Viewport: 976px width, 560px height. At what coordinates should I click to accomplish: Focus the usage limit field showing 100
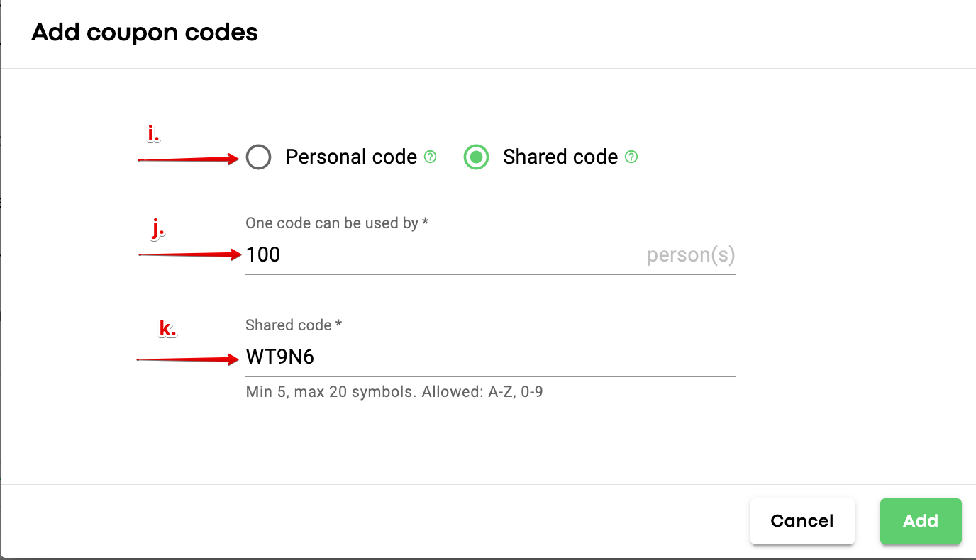click(440, 254)
